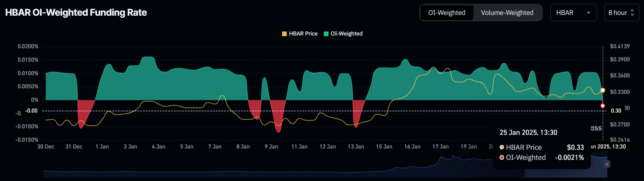Click the 1 Jan date label
Image resolution: width=644 pixels, height=181 pixels.
click(x=102, y=147)
